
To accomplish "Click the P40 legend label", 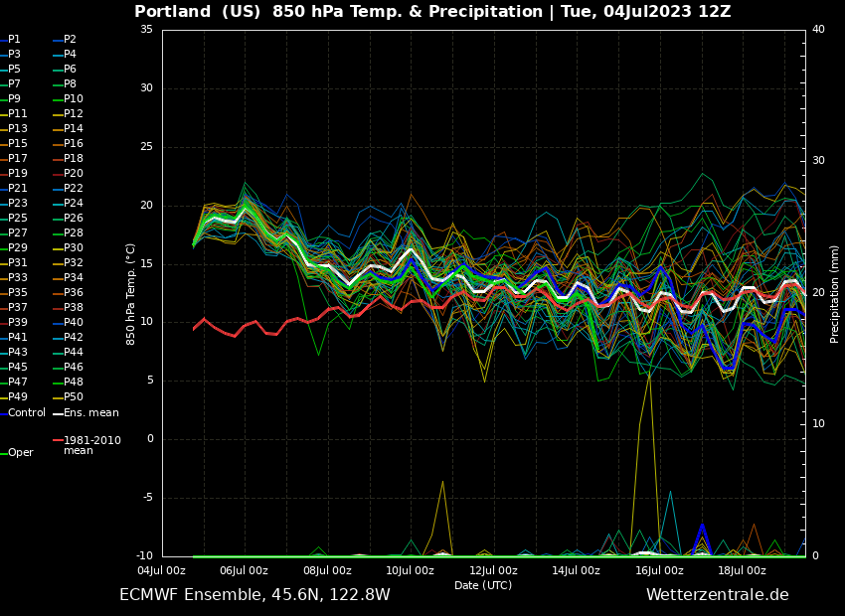I will (74, 323).
